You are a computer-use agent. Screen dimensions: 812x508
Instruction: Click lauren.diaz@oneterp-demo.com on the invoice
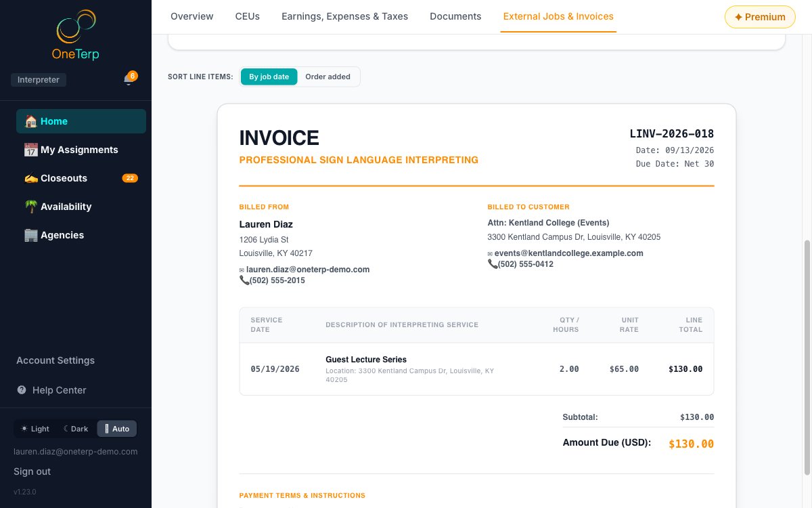click(x=308, y=270)
